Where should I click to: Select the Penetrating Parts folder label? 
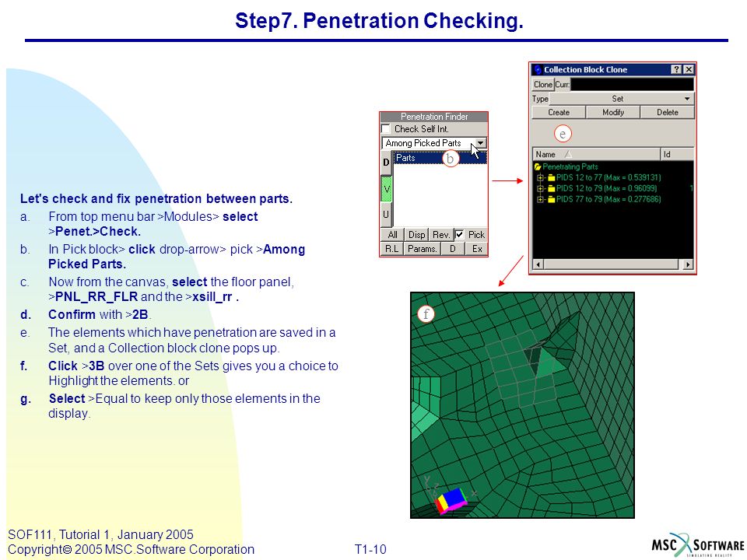[x=570, y=166]
